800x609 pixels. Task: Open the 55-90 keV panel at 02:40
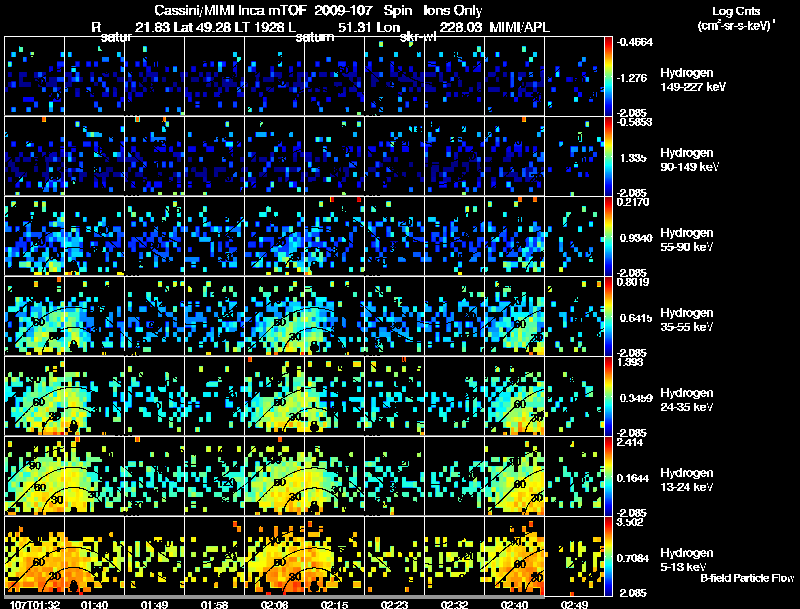click(x=514, y=236)
